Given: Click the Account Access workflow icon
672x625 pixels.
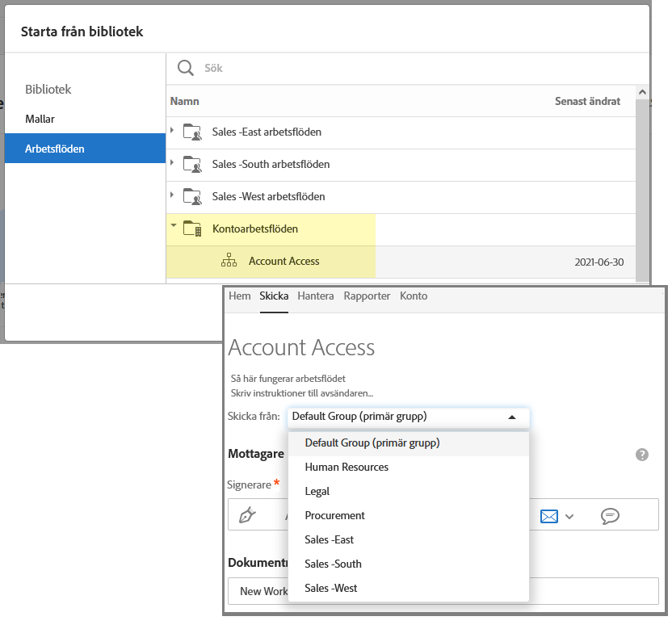Looking at the screenshot, I should pos(229,262).
